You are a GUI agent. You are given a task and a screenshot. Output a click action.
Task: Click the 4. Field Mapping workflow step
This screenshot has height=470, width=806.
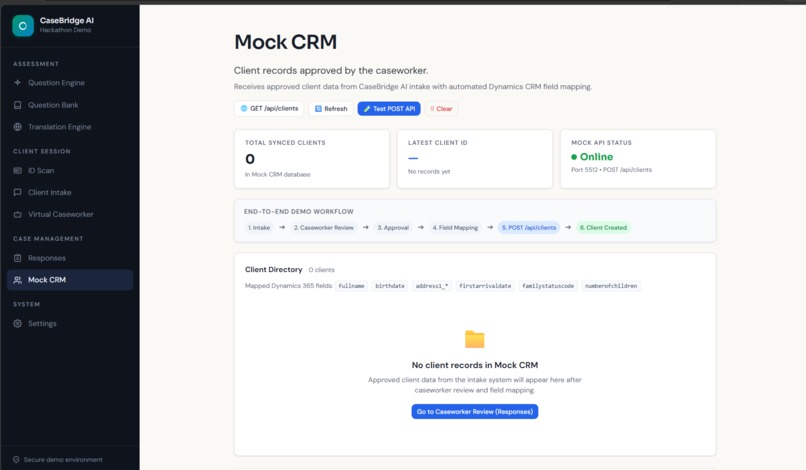pos(455,227)
